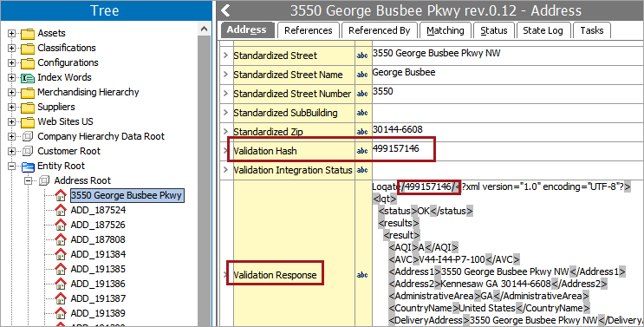This screenshot has height=327, width=644.
Task: Click the Standardized Zip value field
Action: [x=508, y=132]
